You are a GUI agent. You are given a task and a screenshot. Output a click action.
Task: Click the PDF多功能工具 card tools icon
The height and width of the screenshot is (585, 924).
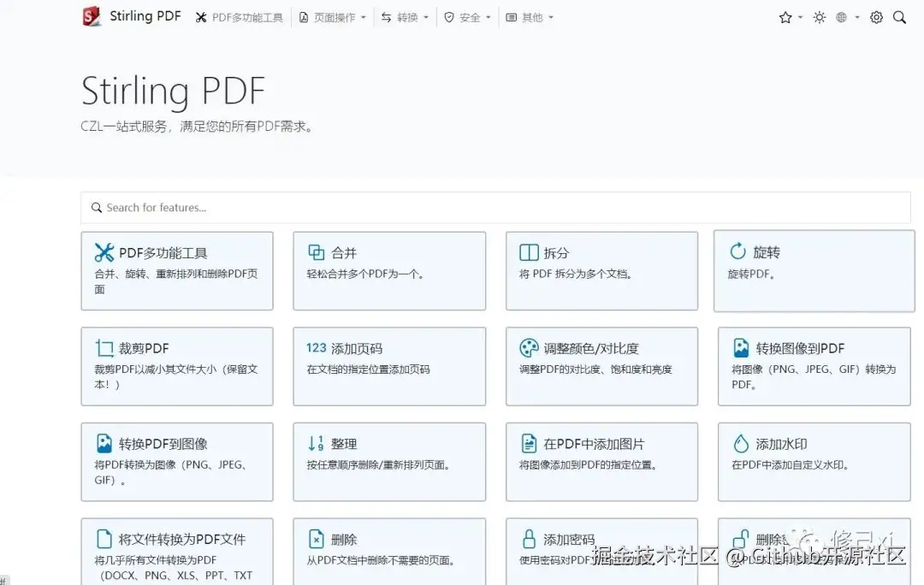(104, 253)
